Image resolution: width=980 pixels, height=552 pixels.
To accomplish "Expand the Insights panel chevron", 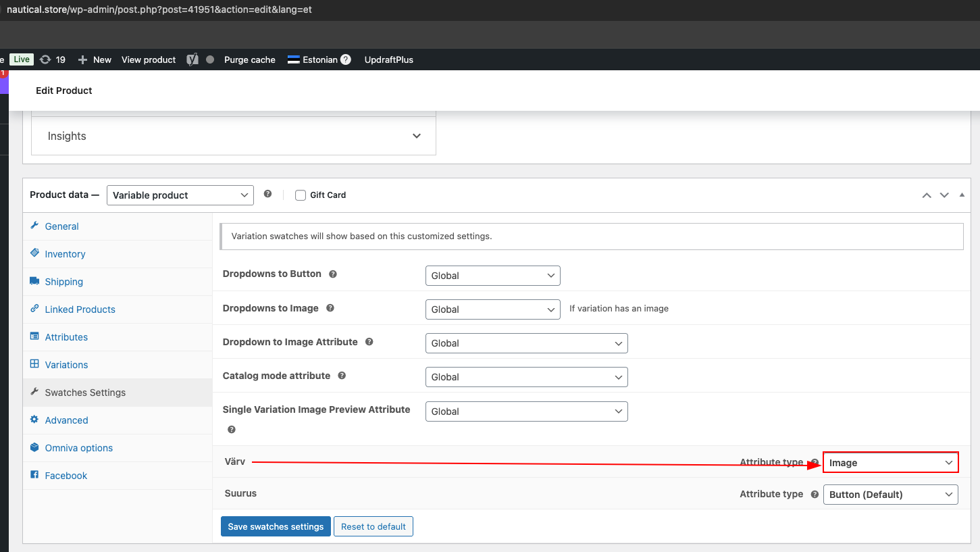I will tap(417, 136).
